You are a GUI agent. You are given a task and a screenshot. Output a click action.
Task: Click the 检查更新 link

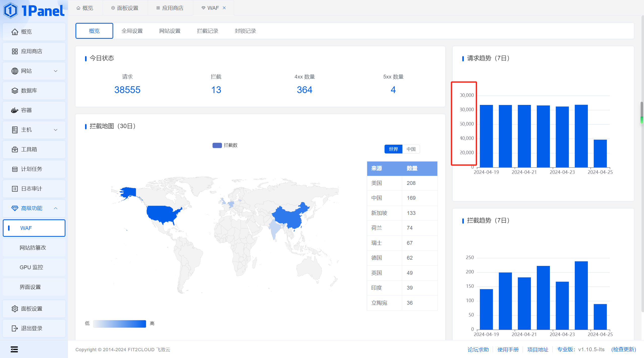[623, 349]
